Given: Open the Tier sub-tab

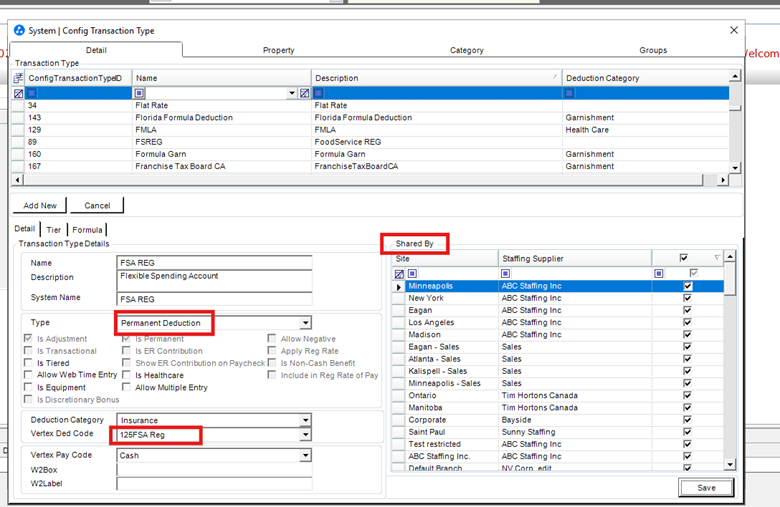Looking at the screenshot, I should pyautogui.click(x=54, y=230).
